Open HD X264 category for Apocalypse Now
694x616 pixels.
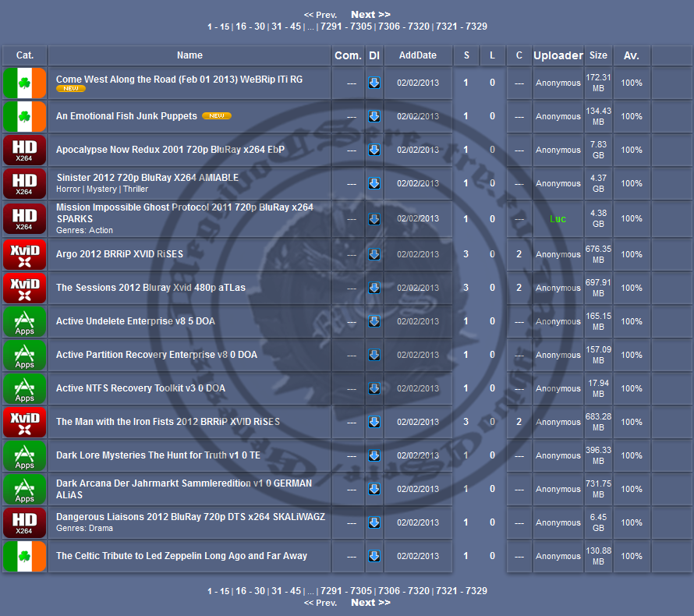click(24, 150)
